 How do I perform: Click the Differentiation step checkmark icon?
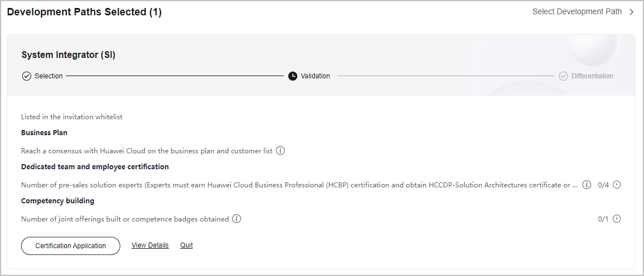click(563, 76)
